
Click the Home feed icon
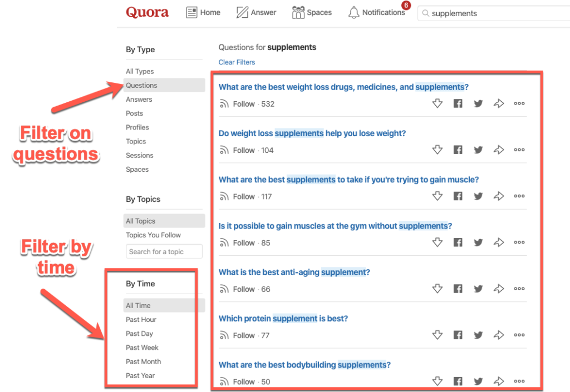[x=191, y=12]
